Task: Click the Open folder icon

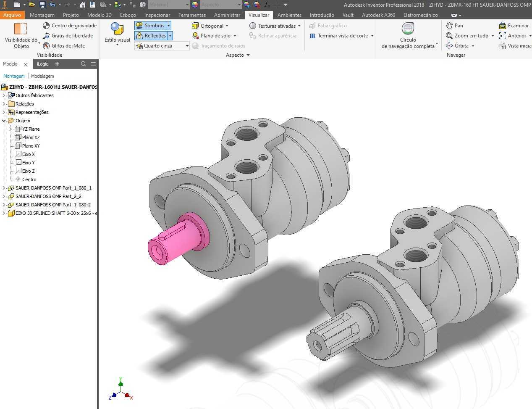Action: tap(32, 5)
